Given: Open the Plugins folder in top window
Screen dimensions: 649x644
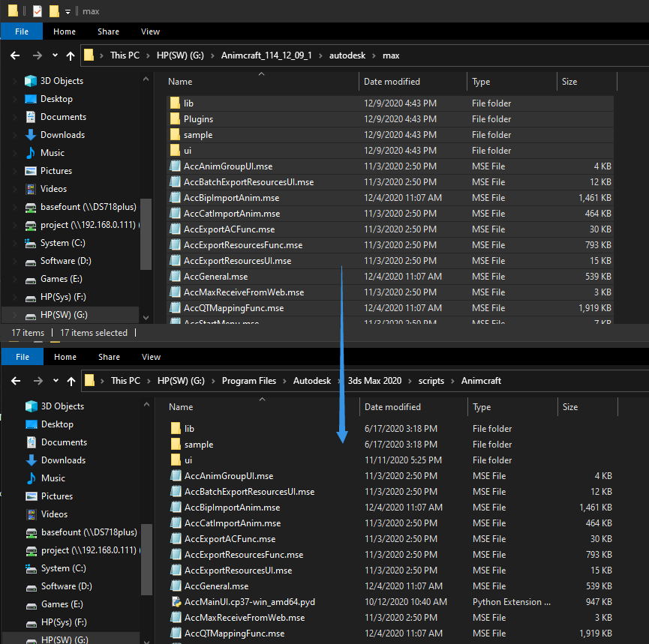Looking at the screenshot, I should pyautogui.click(x=198, y=119).
